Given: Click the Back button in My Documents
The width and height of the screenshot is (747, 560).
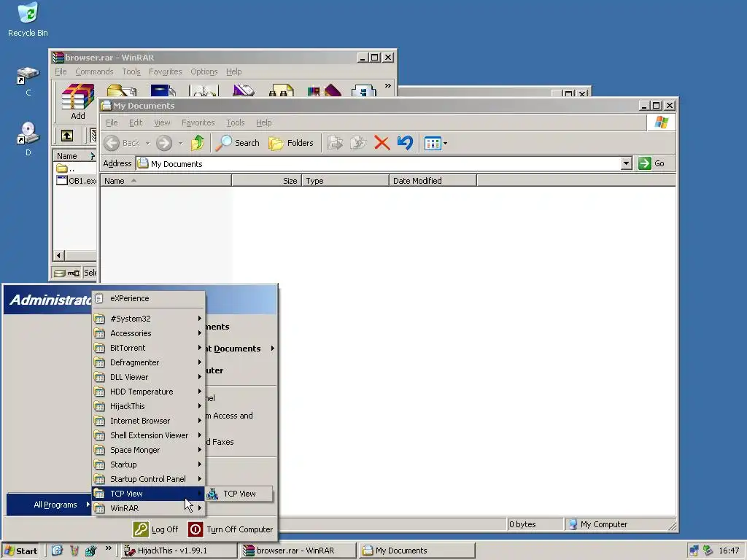Looking at the screenshot, I should 122,143.
